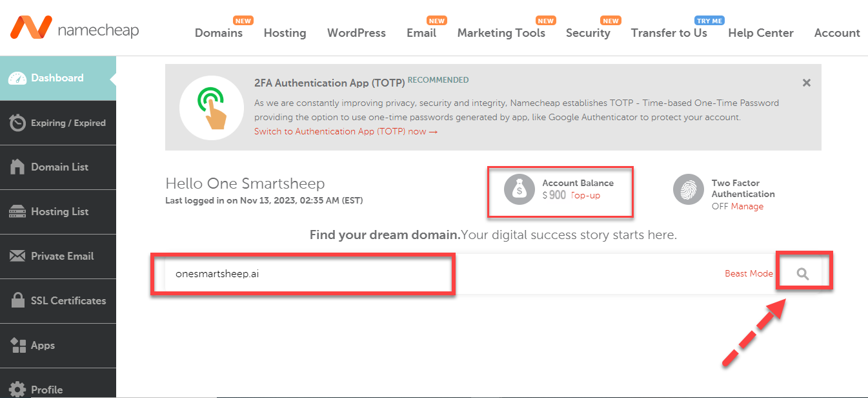Open the Dashboard gauge icon
868x398 pixels.
pos(18,78)
